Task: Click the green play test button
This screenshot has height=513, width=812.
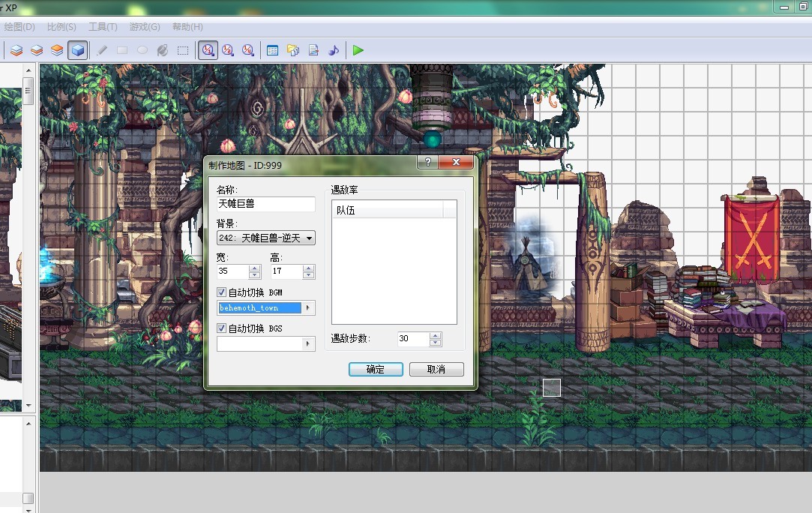Action: [x=358, y=50]
